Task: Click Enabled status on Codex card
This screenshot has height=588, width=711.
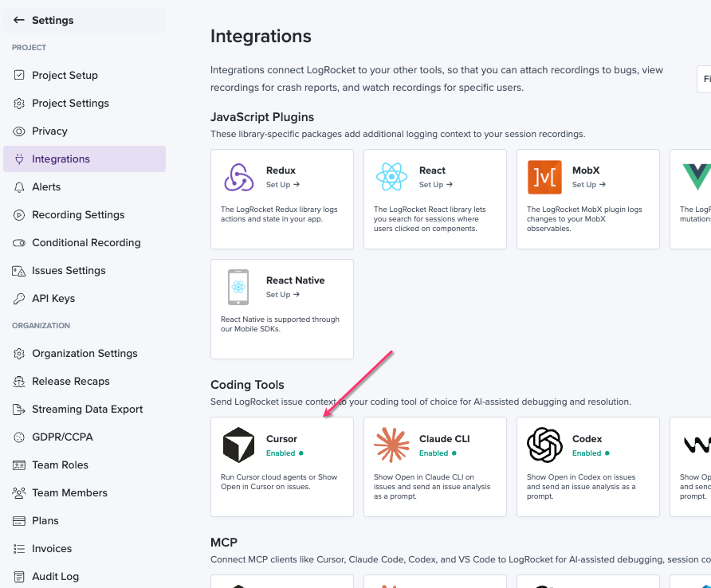Action: pyautogui.click(x=591, y=453)
